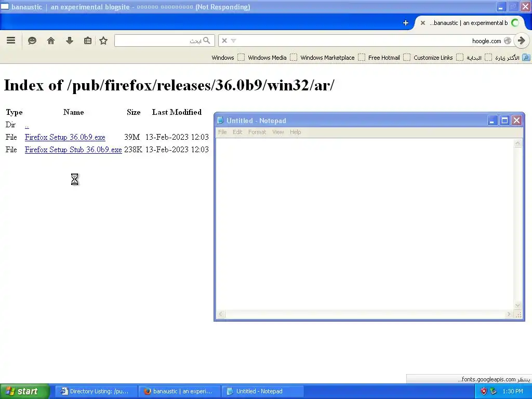Close the Notepad window
Screen dimensions: 532x399
click(517, 121)
